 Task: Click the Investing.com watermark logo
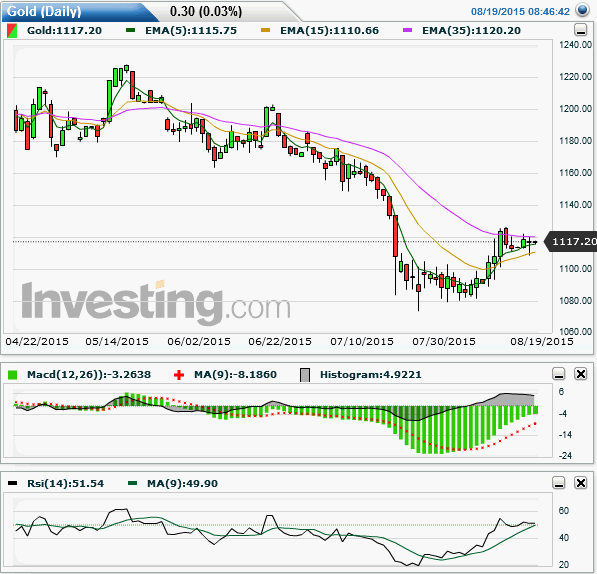[156, 303]
